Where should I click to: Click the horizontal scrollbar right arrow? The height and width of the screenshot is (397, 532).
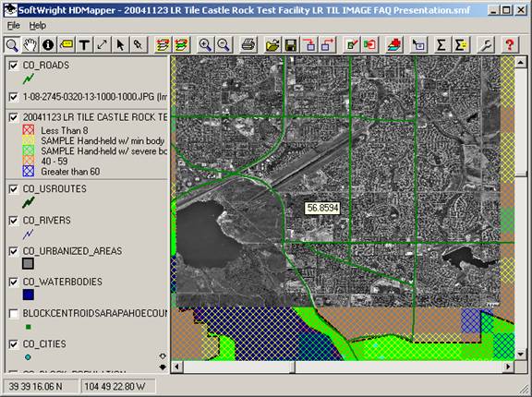click(x=508, y=367)
